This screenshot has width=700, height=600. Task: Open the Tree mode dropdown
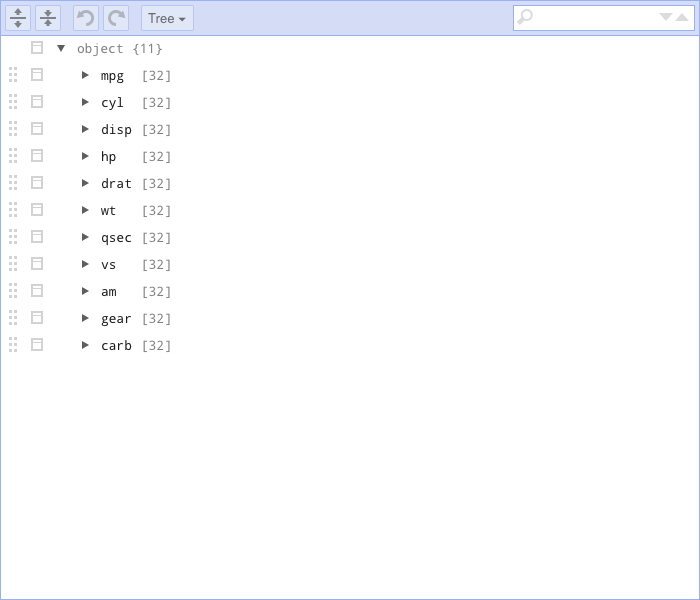pyautogui.click(x=167, y=18)
